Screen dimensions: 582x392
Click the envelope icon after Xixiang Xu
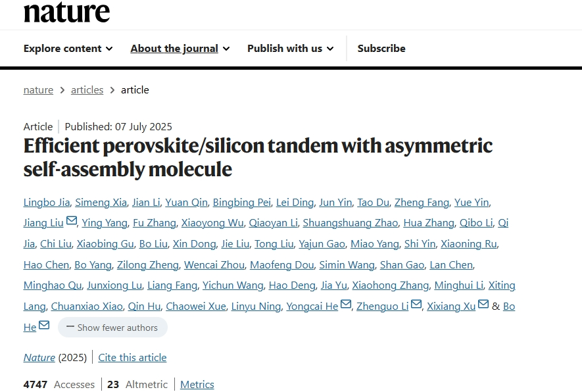click(x=483, y=305)
